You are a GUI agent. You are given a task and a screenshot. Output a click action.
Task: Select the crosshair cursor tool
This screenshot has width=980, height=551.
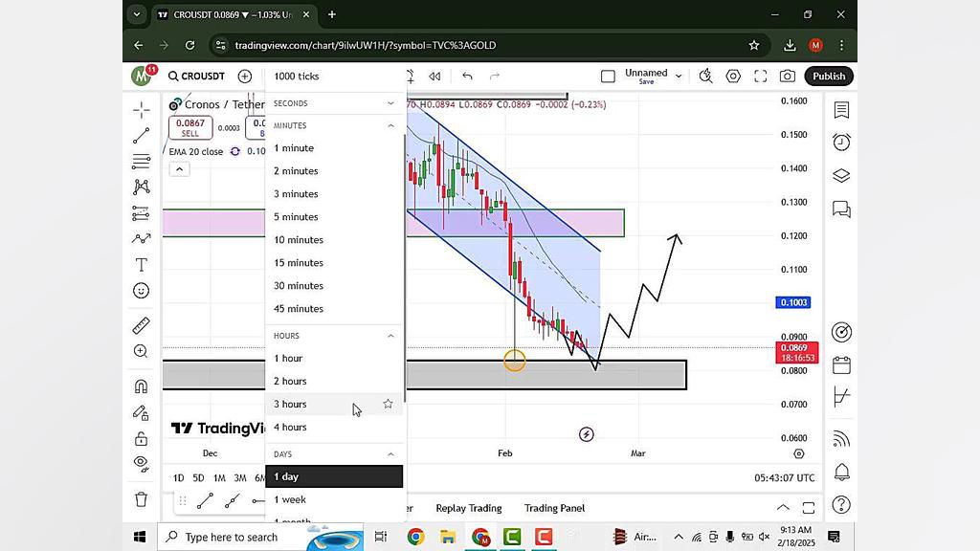click(142, 110)
